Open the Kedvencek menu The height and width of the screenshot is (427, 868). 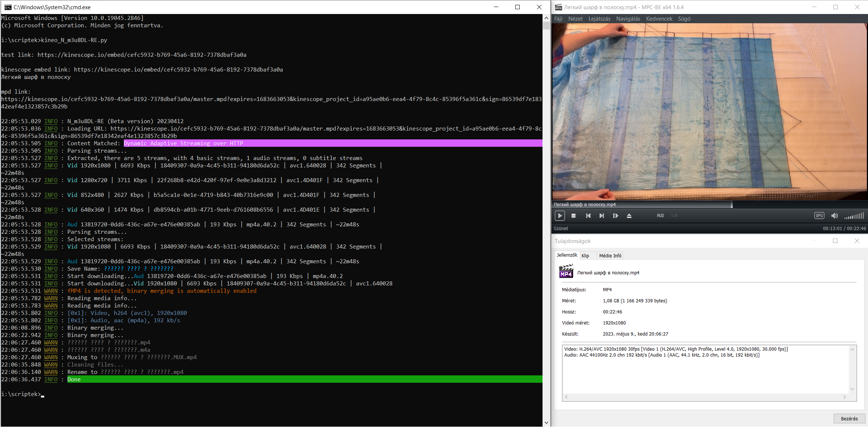tap(659, 19)
